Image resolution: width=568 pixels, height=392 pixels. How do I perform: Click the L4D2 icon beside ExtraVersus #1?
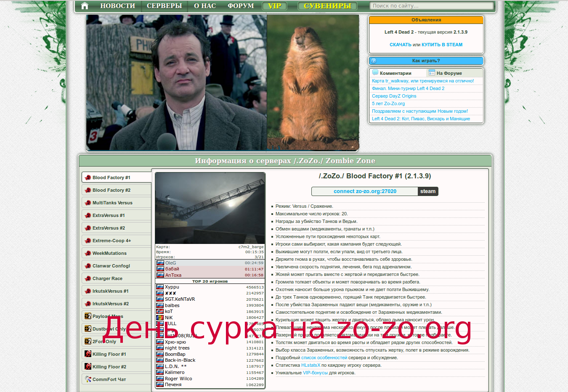point(88,215)
